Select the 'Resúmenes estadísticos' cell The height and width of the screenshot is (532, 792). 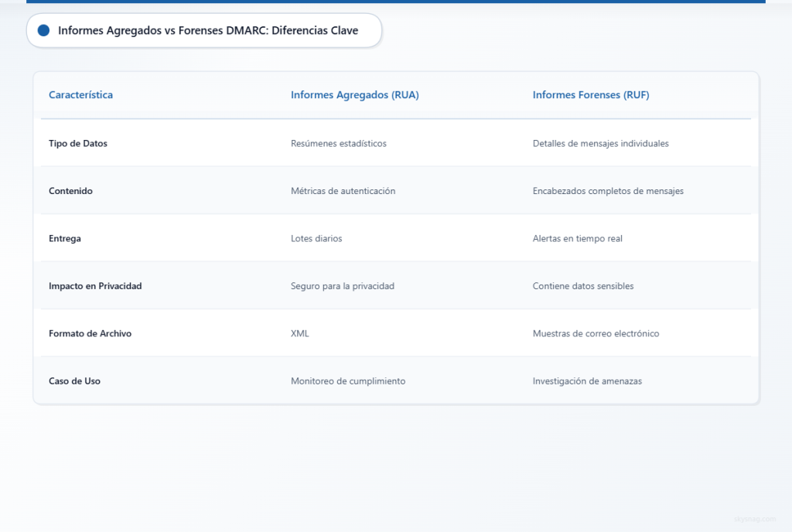(x=338, y=143)
